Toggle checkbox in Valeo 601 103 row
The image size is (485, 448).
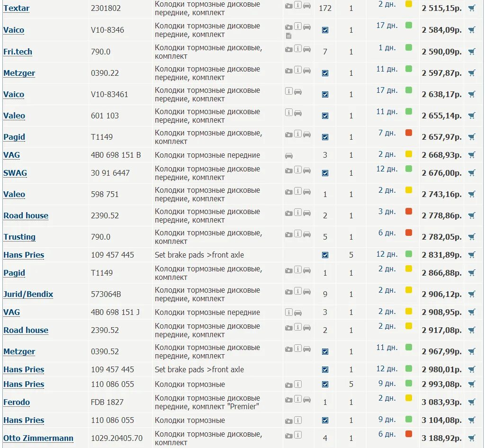pyautogui.click(x=325, y=116)
